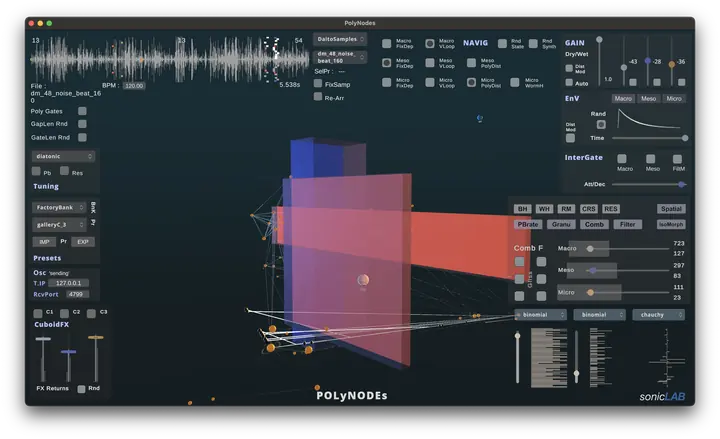
Task: Click the Rand button in EnV section
Action: 601,125
